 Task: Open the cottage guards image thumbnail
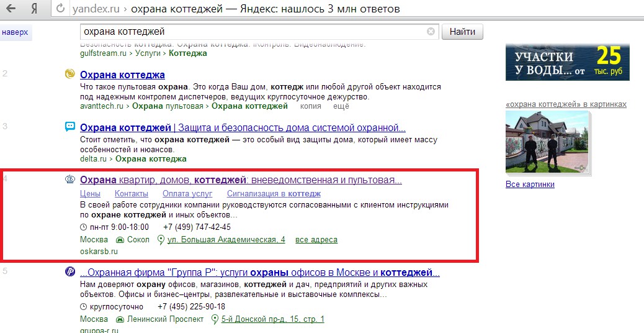[547, 142]
